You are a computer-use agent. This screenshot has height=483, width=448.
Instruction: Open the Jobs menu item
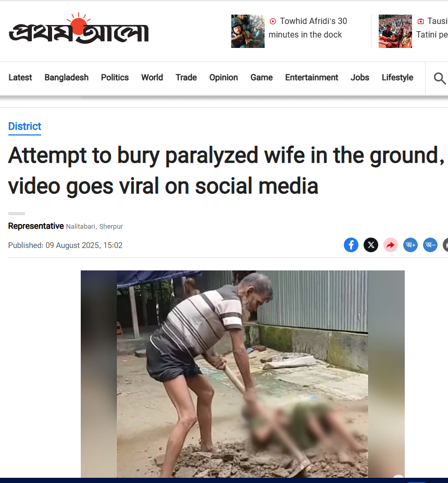359,77
